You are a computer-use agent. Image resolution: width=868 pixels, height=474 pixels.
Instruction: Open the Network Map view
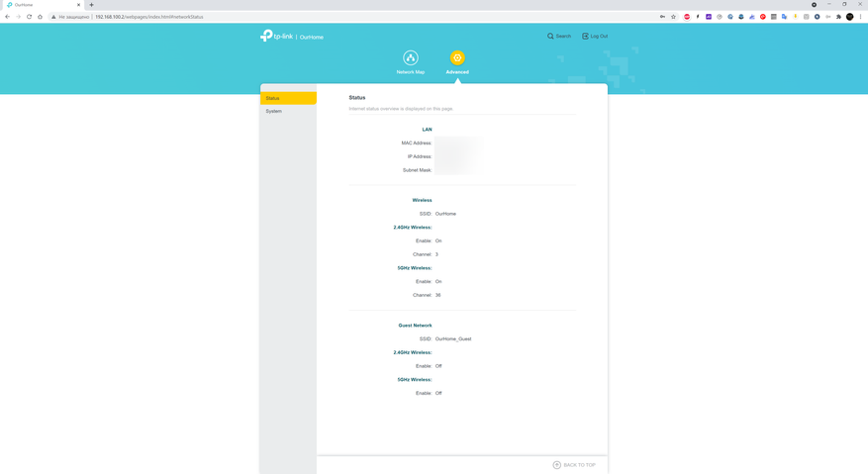(410, 59)
